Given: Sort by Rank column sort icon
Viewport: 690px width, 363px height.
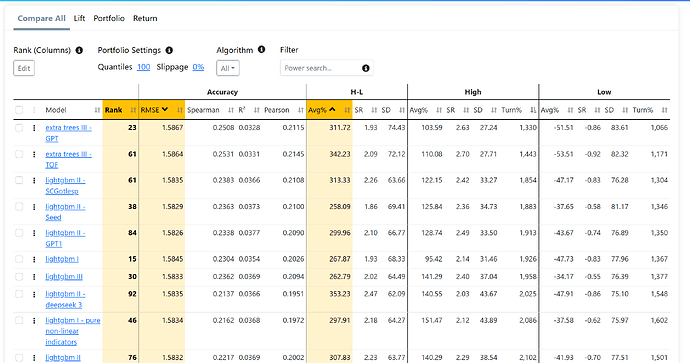Looking at the screenshot, I should 133,110.
